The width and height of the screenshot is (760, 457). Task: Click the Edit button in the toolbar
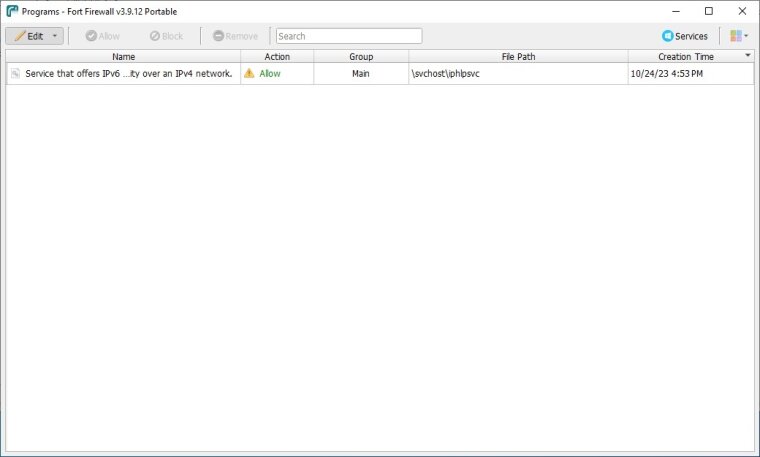pyautogui.click(x=29, y=36)
